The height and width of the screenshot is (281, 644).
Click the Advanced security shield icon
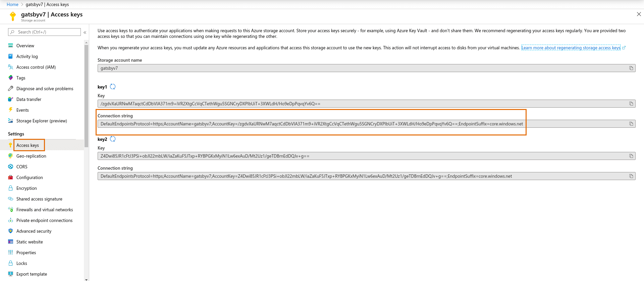pyautogui.click(x=11, y=231)
